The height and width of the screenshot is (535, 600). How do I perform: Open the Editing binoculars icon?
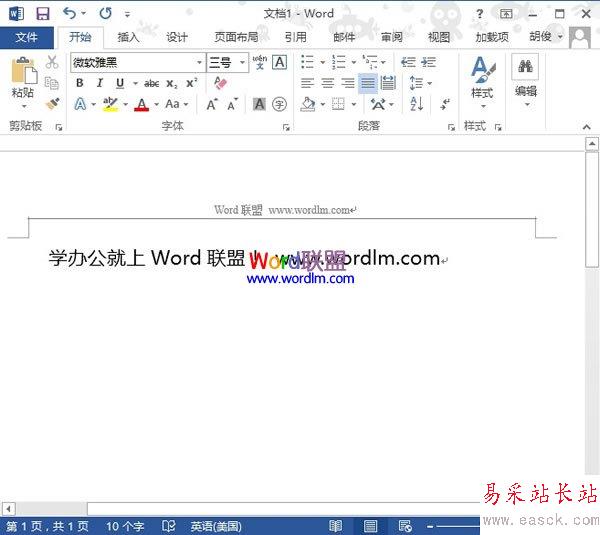pyautogui.click(x=525, y=66)
